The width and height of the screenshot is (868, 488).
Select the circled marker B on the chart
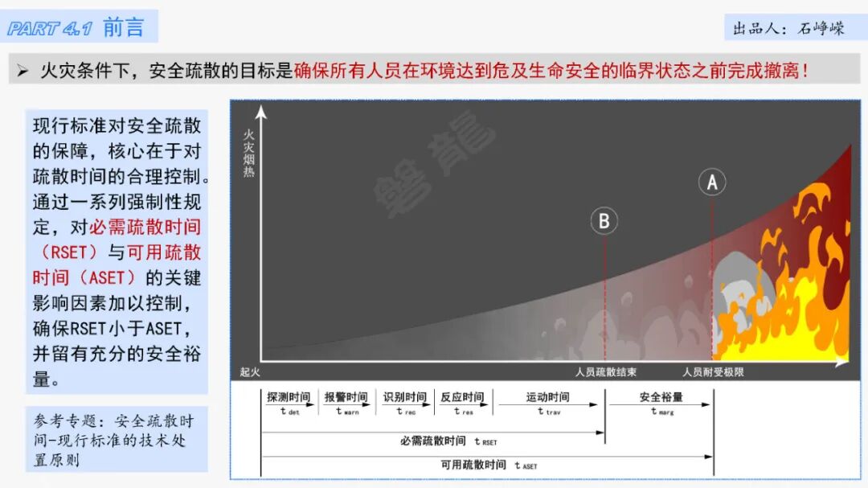(x=604, y=220)
